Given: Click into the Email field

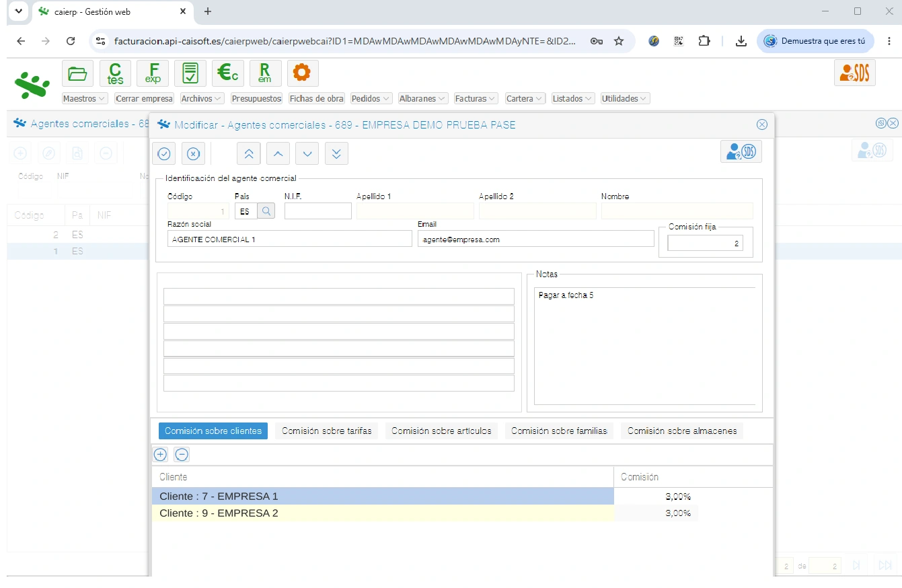Looking at the screenshot, I should [x=536, y=239].
